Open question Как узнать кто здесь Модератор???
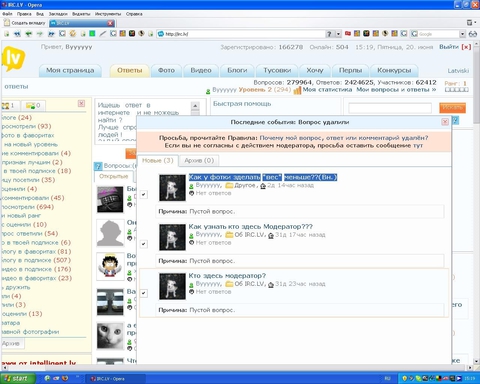The width and height of the screenshot is (480, 384). point(251,226)
